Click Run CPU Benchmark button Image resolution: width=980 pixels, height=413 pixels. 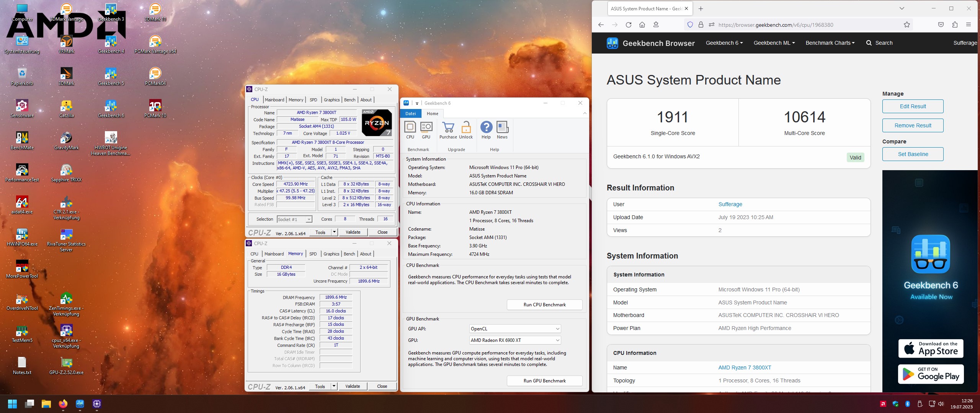[x=544, y=305]
